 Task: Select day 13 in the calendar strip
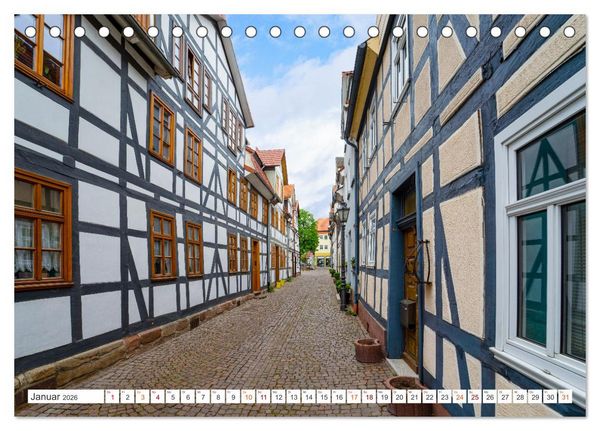click(293, 397)
